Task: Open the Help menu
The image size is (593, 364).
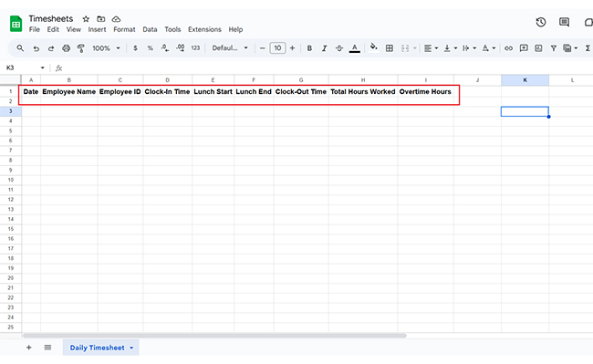Action: point(235,29)
